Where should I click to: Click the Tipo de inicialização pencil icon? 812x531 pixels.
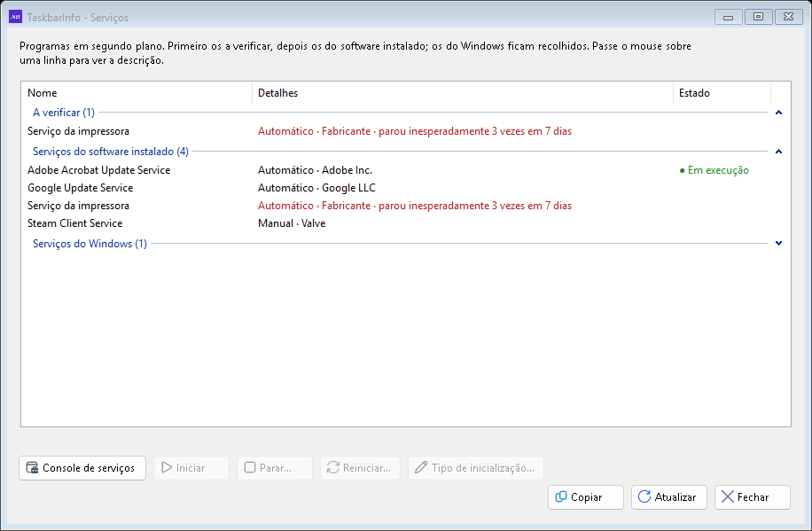pos(421,467)
